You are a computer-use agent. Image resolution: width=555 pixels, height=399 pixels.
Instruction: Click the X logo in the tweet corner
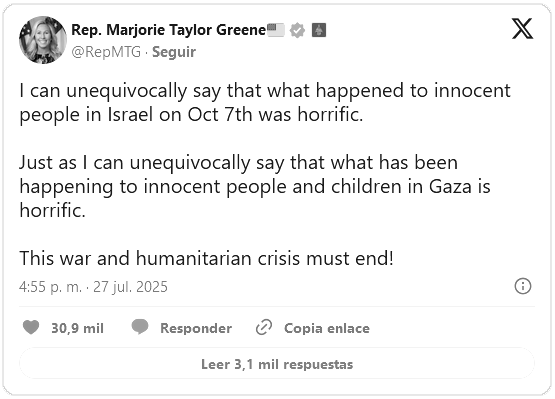tap(522, 29)
